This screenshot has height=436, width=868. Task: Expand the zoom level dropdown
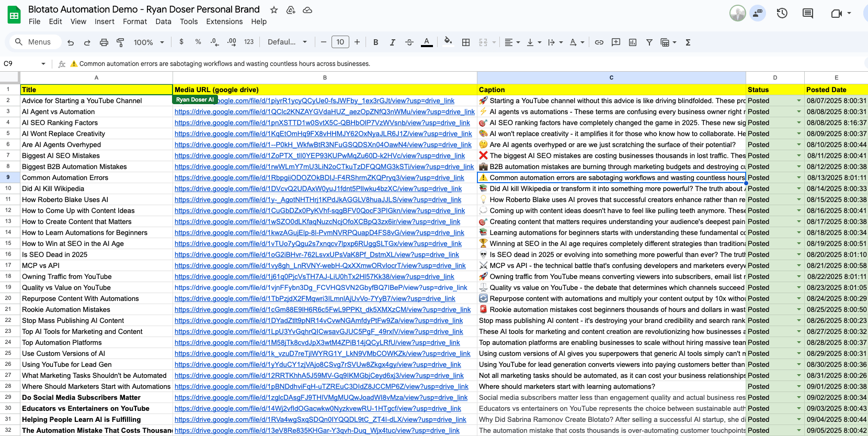tap(149, 42)
